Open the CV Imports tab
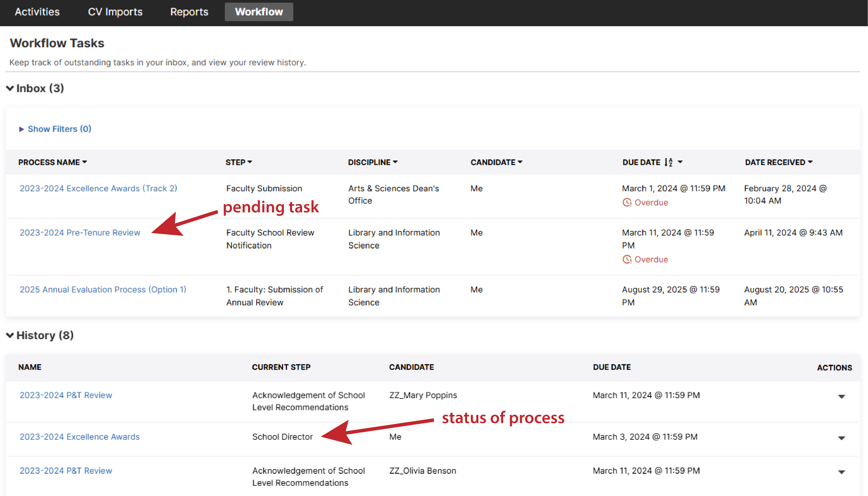This screenshot has width=868, height=496. (115, 12)
